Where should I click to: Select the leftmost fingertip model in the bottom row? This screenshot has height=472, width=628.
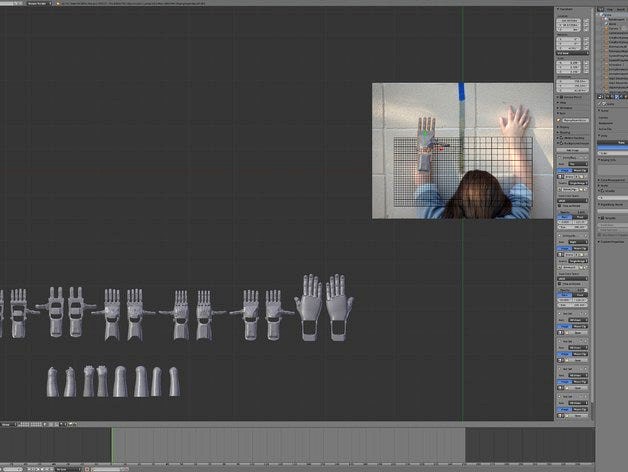click(x=52, y=381)
